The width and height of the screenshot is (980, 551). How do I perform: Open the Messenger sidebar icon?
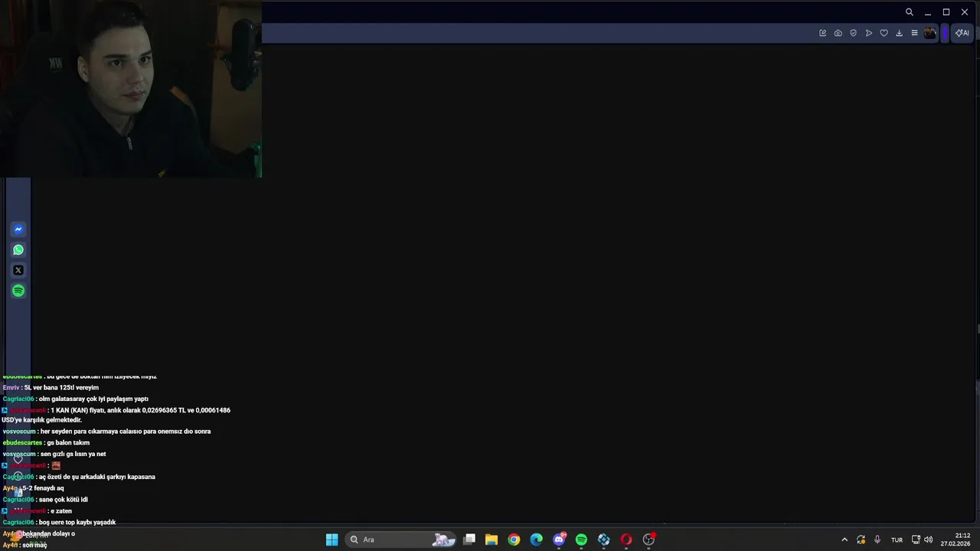coord(18,230)
